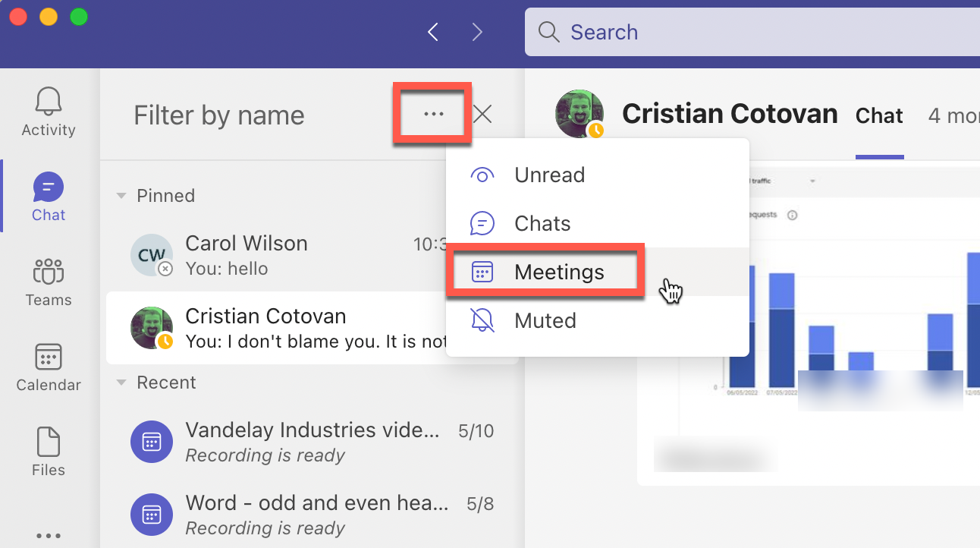Click the Filter by name input field
Screen dimensions: 980x548
tap(218, 115)
